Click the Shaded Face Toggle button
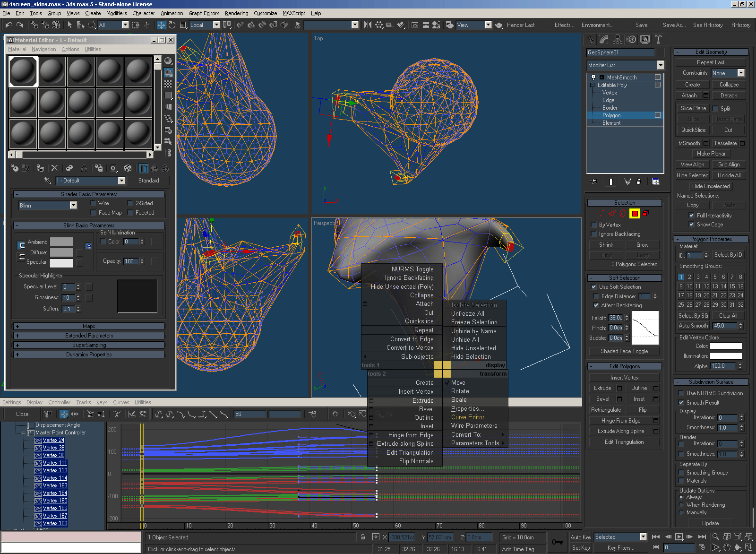This screenshot has width=756, height=554. pyautogui.click(x=624, y=351)
